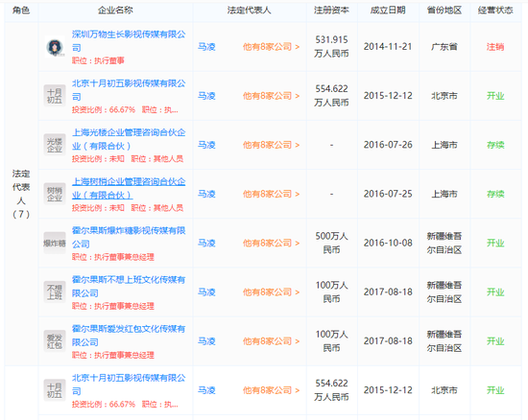The width and height of the screenshot is (528, 420).
Task: Click the 经营状态 column header
Action: pyautogui.click(x=495, y=11)
